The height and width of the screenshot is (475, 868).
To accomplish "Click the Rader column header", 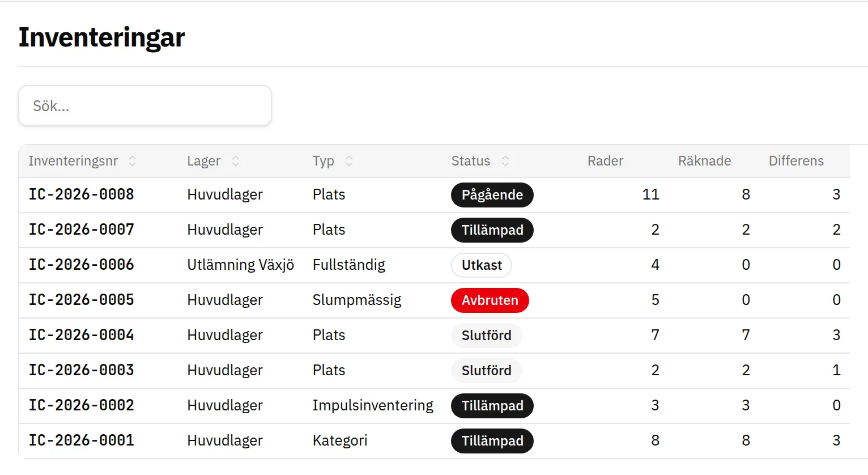I will click(x=605, y=161).
